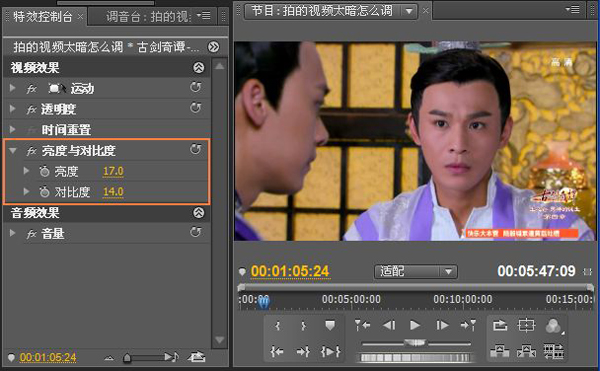
Task: Toggle the fx switch for 时间重置
Action: pos(32,130)
